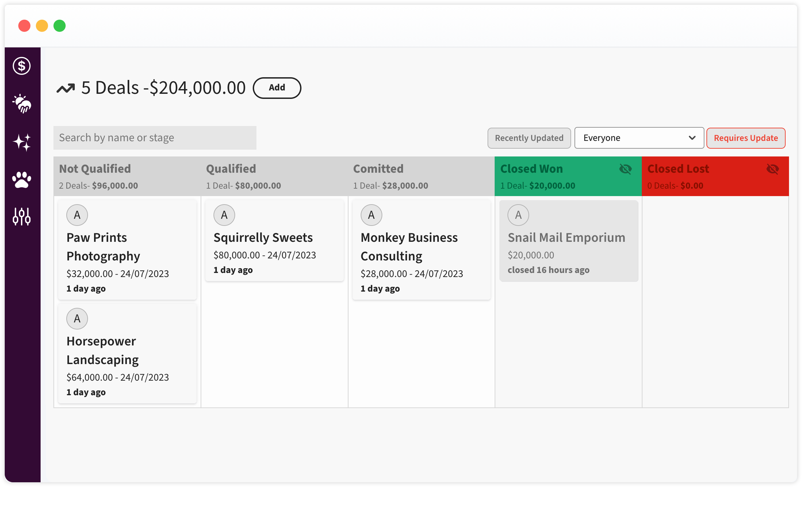812x508 pixels.
Task: Toggle the Requires Update filter
Action: 746,138
